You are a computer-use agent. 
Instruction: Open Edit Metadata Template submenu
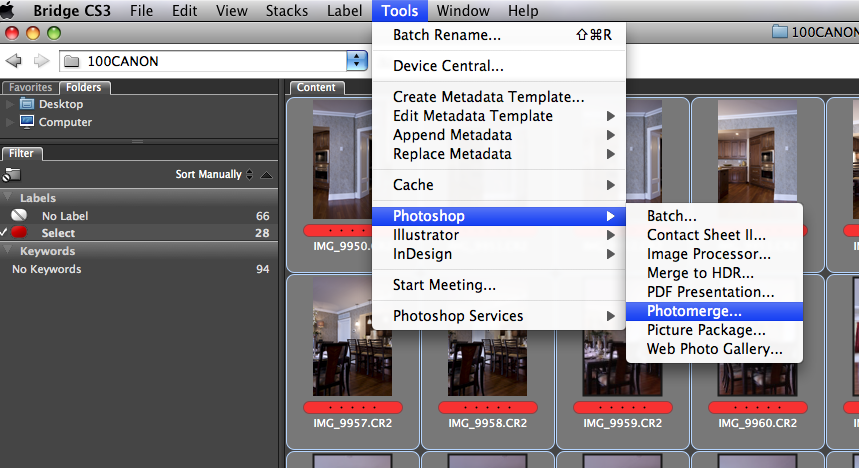(x=499, y=116)
